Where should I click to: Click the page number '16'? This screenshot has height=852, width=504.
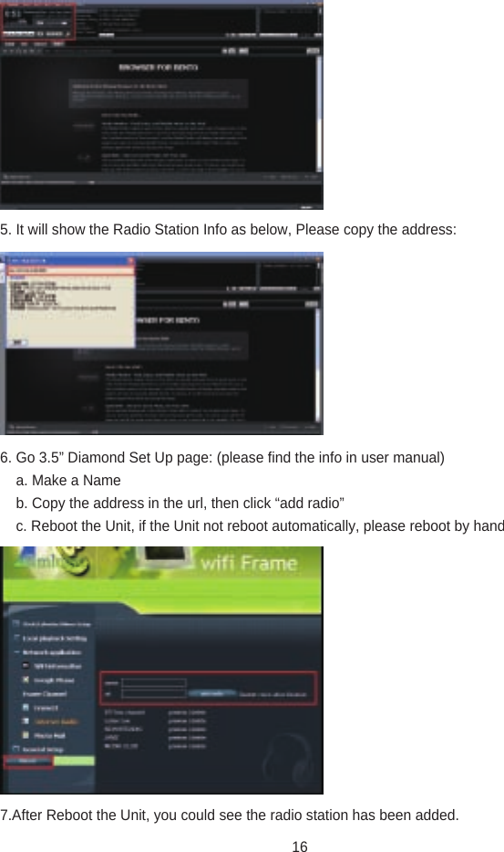click(x=300, y=846)
